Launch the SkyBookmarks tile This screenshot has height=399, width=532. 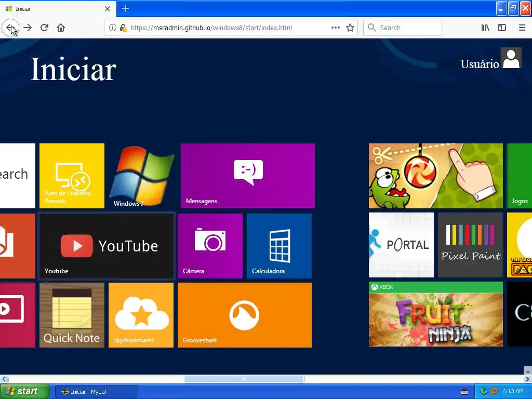[x=141, y=315]
